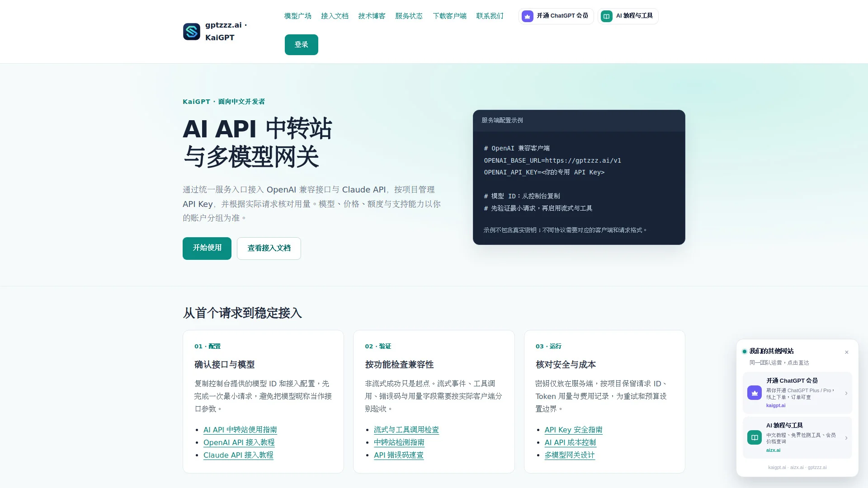Expand the 开通 ChatGPT 会员 card chevron
This screenshot has height=488, width=868.
coord(846,393)
